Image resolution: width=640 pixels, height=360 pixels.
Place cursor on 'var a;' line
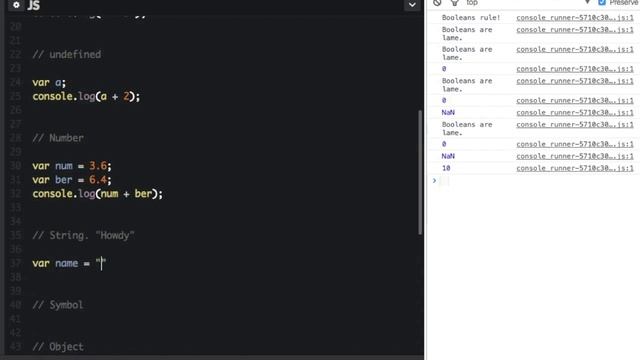(49, 82)
